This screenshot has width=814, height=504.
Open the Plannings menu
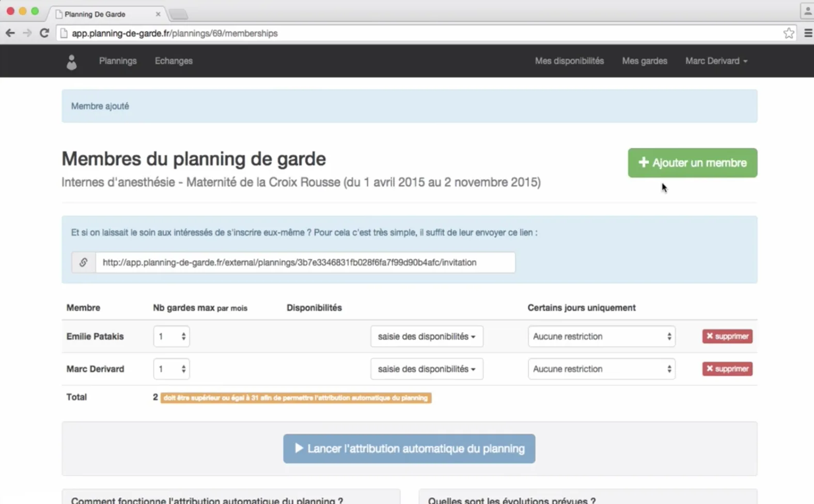point(118,61)
